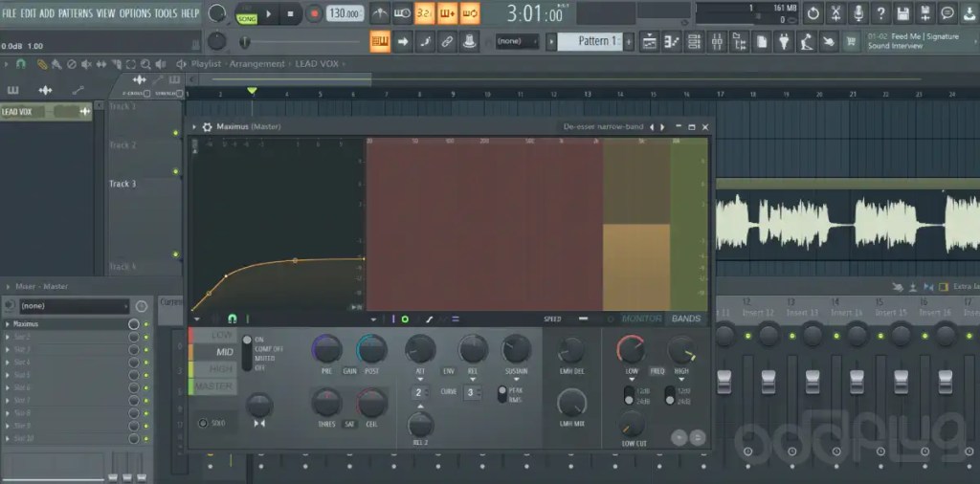Viewport: 980px width, 484px height.
Task: Toggle Track 3 mute LED
Action: [176, 254]
